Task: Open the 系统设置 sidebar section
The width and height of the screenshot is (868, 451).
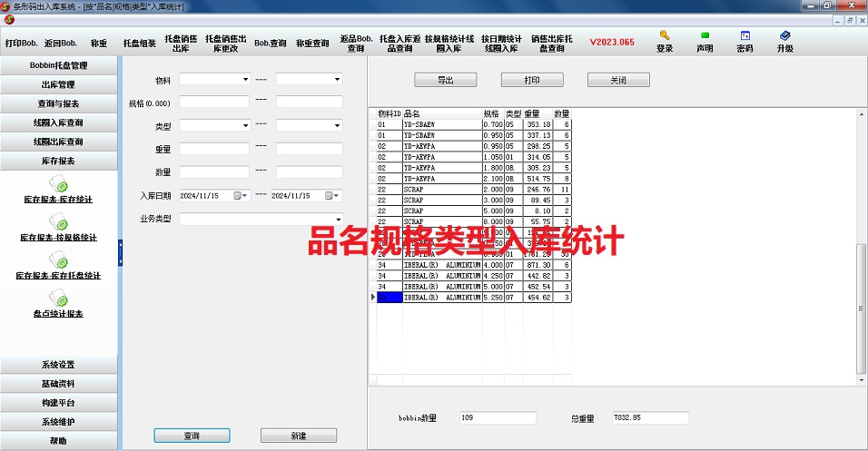Action: pos(59,365)
